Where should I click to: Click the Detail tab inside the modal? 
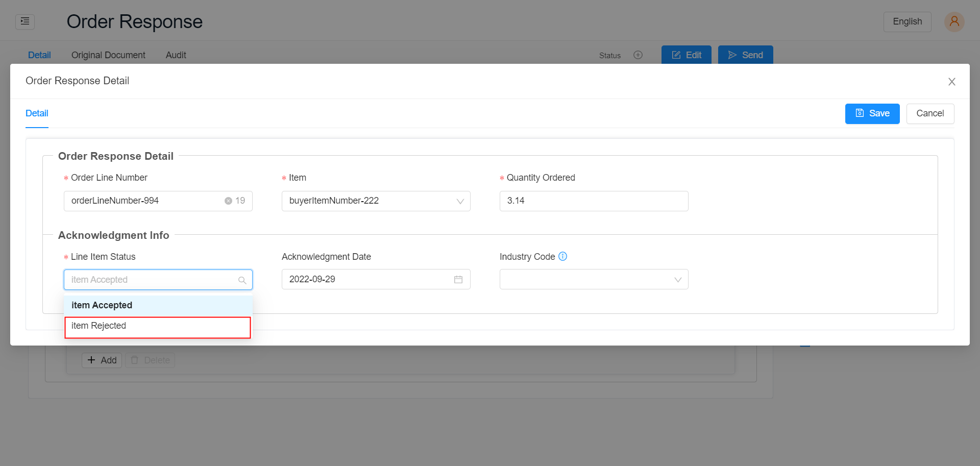[x=36, y=113]
